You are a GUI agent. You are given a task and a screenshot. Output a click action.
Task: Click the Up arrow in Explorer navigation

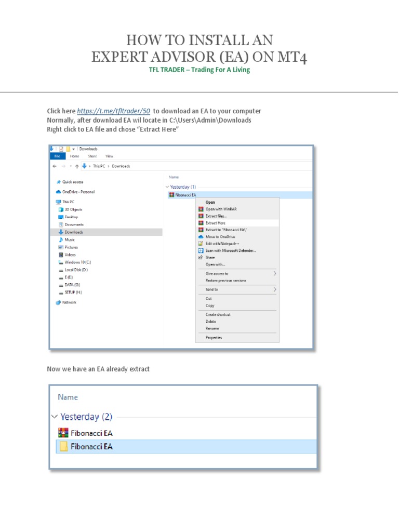(77, 166)
